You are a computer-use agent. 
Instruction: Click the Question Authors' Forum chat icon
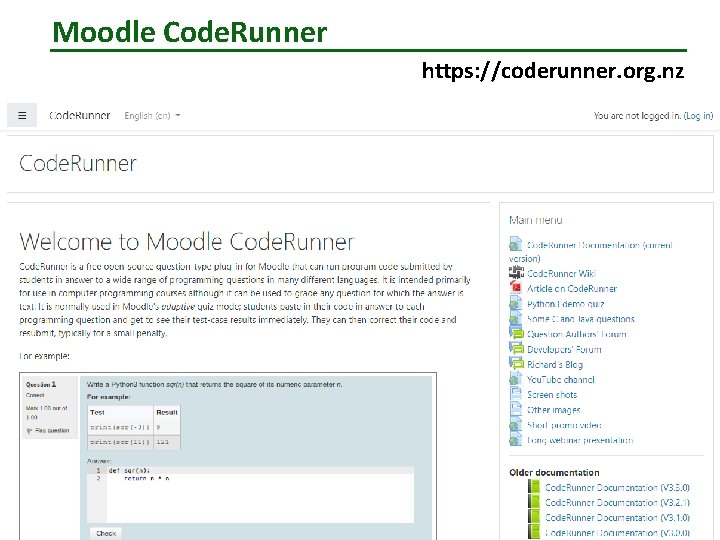[x=516, y=333]
